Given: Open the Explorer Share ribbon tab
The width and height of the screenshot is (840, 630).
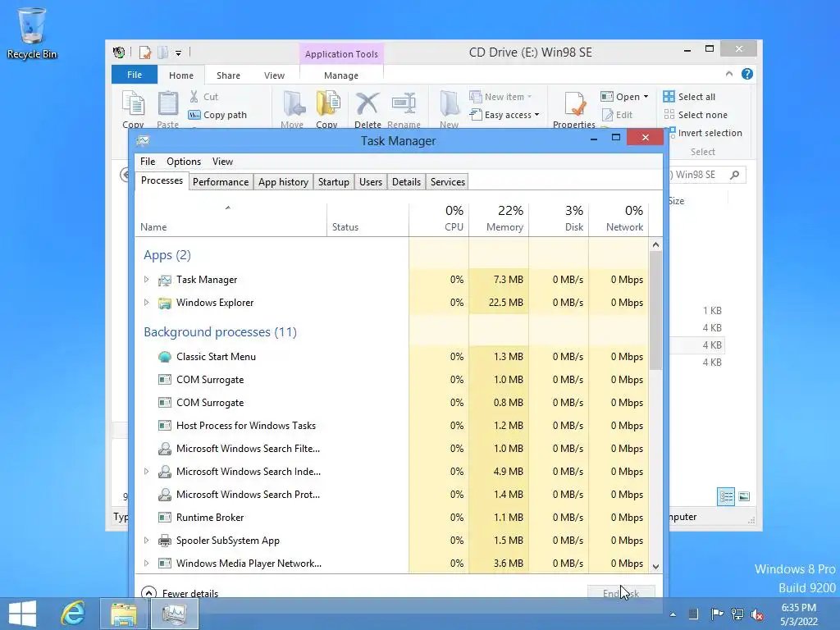Looking at the screenshot, I should [228, 75].
